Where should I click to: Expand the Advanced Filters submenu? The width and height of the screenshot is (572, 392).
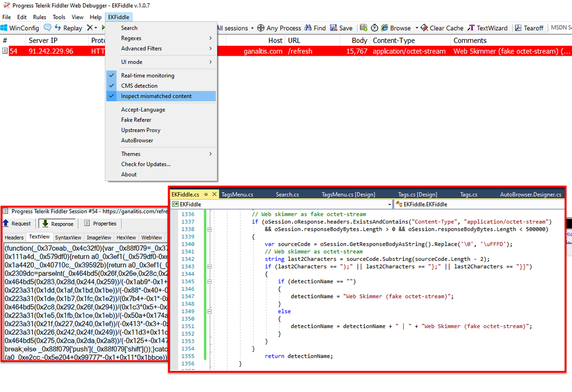[161, 48]
